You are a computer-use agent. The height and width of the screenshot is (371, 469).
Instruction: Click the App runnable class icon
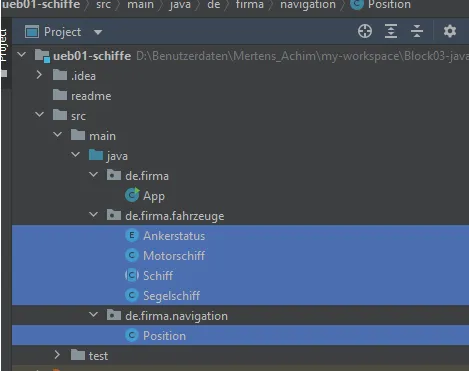(132, 195)
